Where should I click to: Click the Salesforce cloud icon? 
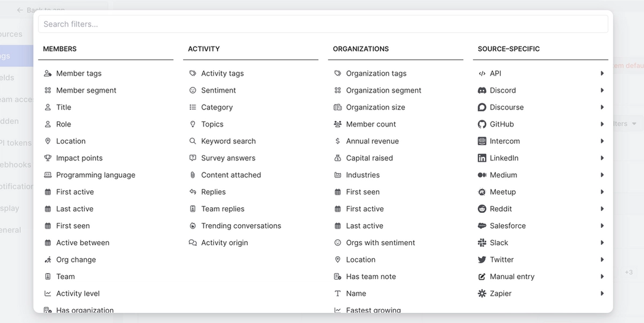point(482,226)
